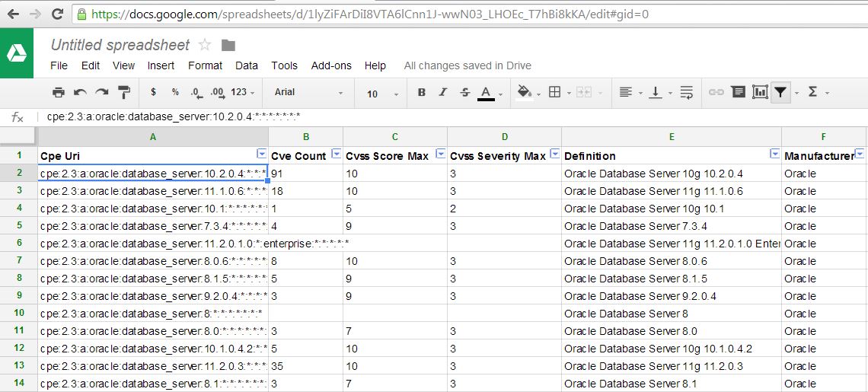Image resolution: width=868 pixels, height=392 pixels.
Task: Toggle bold formatting
Action: pos(422,92)
